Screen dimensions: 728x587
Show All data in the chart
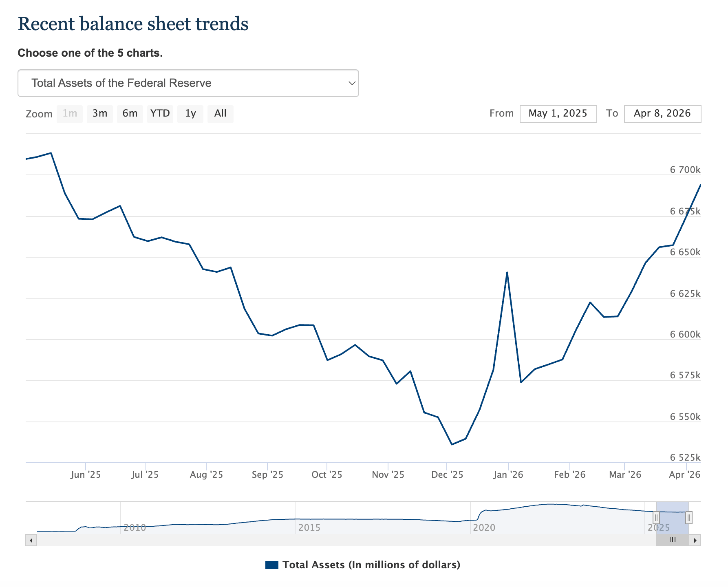click(220, 114)
